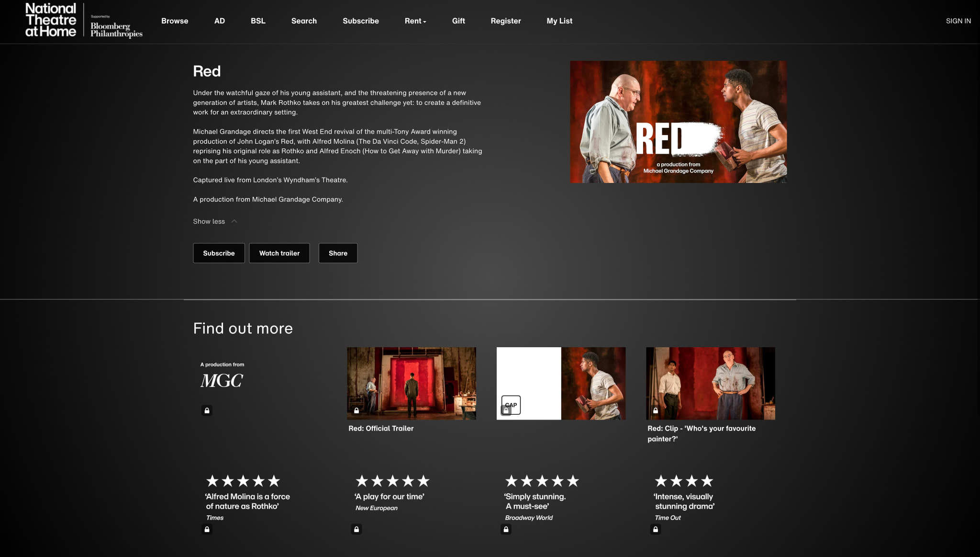The width and height of the screenshot is (980, 557).
Task: Select the lock icon under the New European review
Action: tap(356, 529)
